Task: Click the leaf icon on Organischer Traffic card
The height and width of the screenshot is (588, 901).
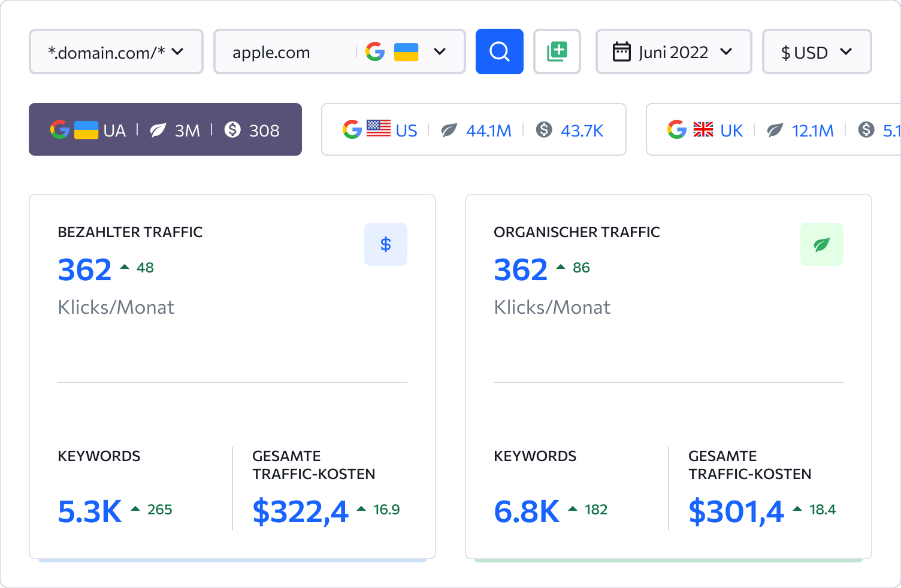Action: click(x=822, y=244)
